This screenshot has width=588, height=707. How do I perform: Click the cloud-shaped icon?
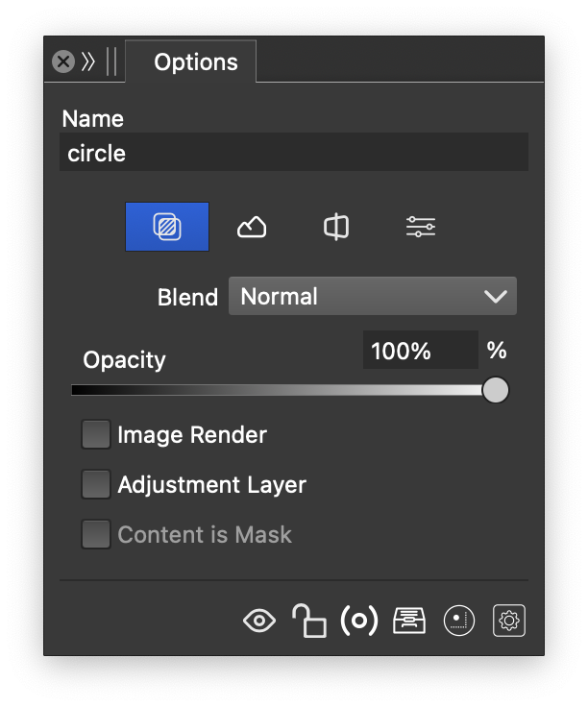(x=252, y=227)
